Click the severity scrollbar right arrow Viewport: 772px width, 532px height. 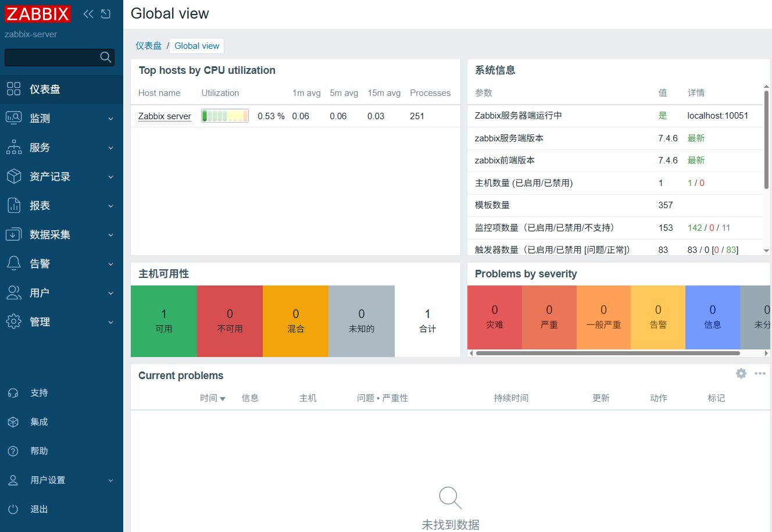tap(767, 353)
